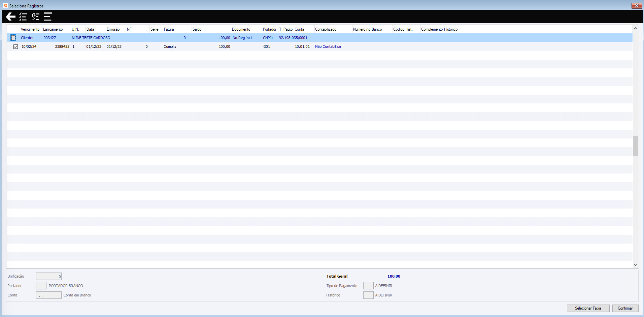Click the Portador column header
The image size is (644, 317).
[270, 29]
